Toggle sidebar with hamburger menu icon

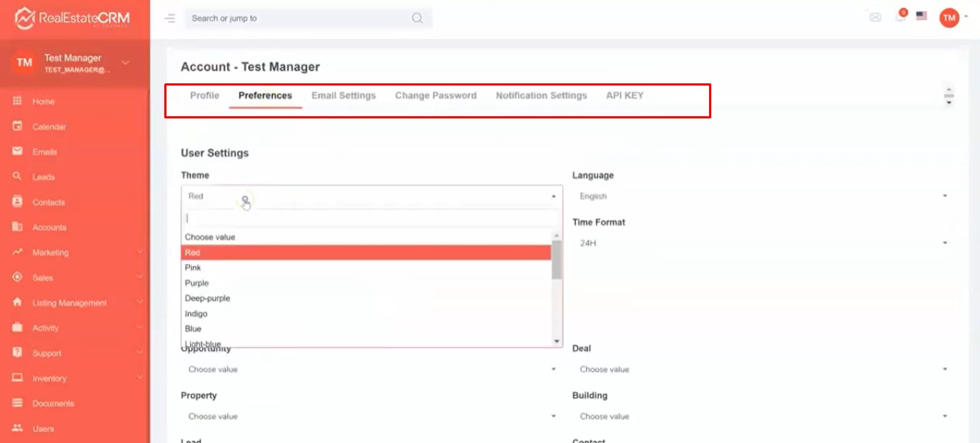[170, 18]
